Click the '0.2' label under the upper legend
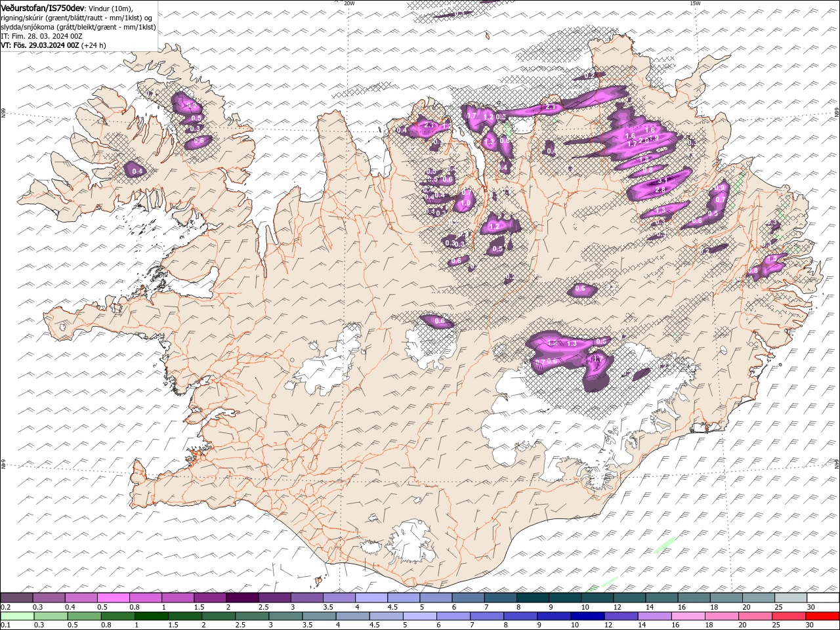Image resolution: width=840 pixels, height=630 pixels. click(x=5, y=607)
